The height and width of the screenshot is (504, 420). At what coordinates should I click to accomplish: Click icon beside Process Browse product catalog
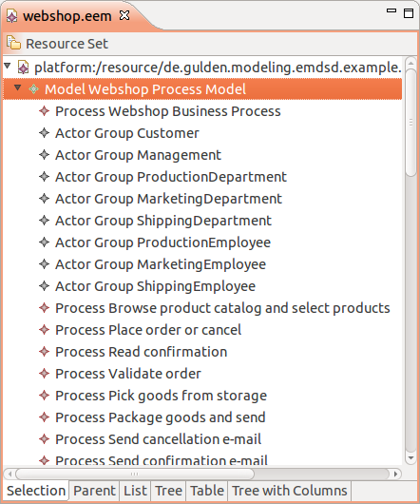pos(44,308)
